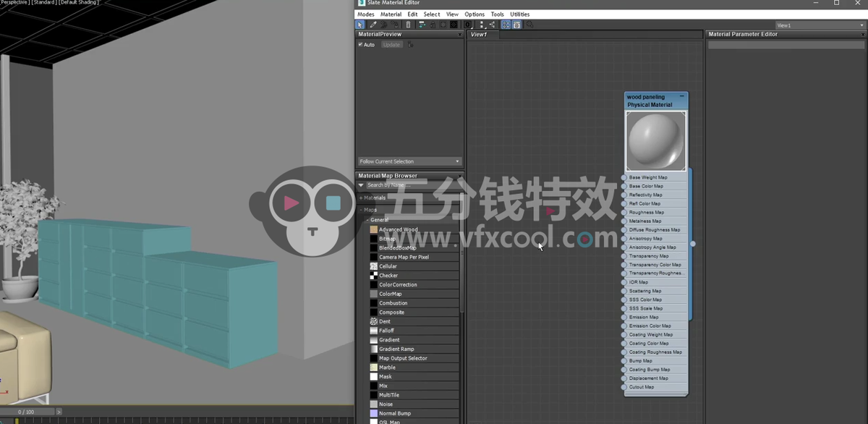
Task: Click the Metalness Map slot
Action: [655, 221]
